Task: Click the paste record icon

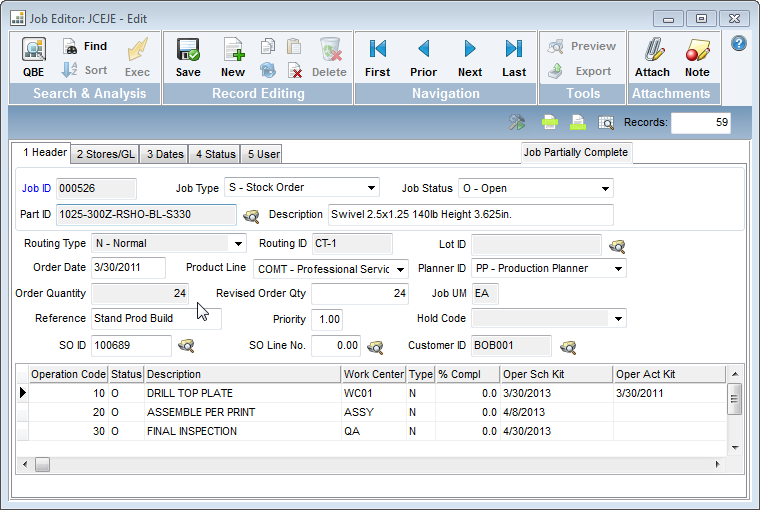Action: [294, 47]
